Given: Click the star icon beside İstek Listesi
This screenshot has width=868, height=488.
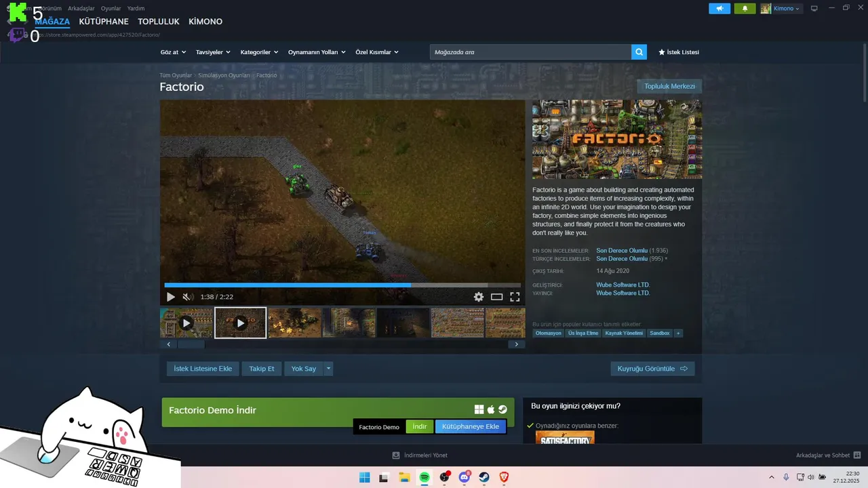Looking at the screenshot, I should pos(662,52).
